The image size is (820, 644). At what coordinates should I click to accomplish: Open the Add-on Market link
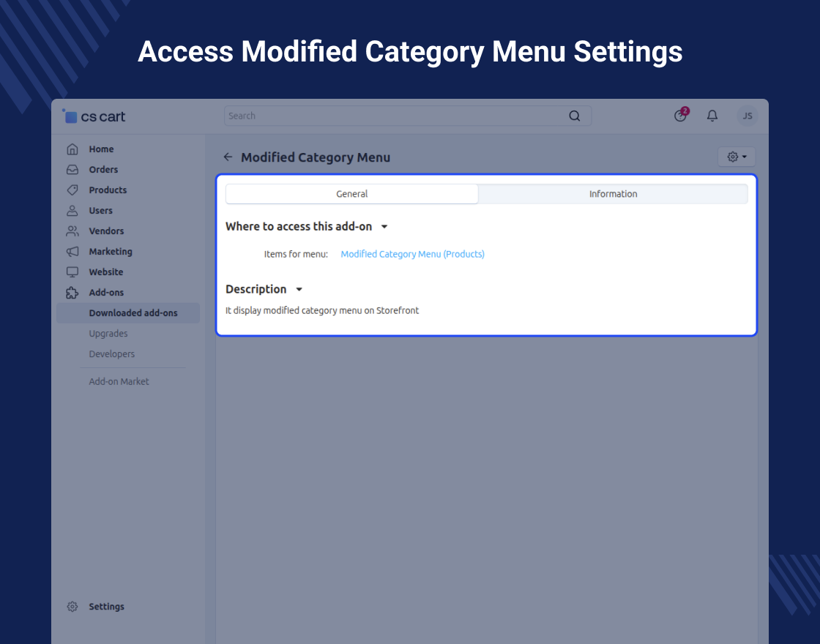[x=119, y=381]
